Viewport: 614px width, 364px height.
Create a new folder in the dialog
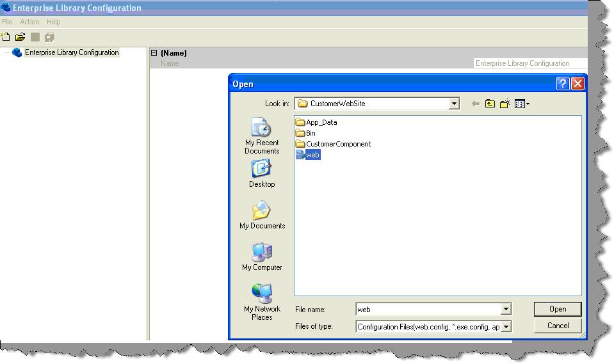[505, 104]
